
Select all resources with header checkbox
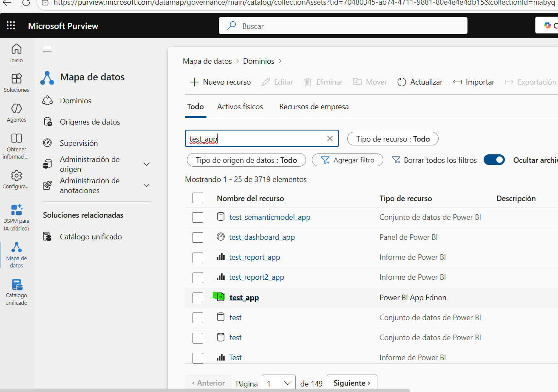coord(198,198)
